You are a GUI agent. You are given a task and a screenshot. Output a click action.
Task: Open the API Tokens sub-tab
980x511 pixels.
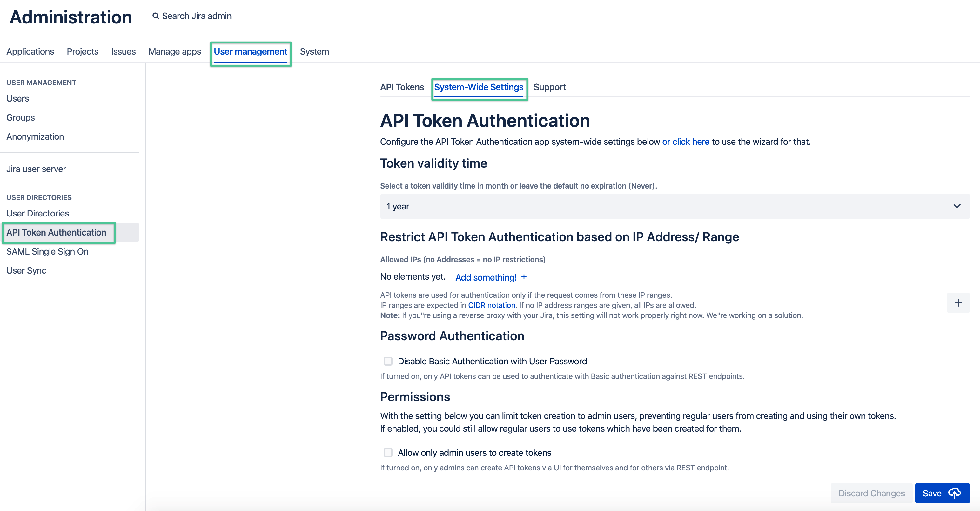click(402, 87)
